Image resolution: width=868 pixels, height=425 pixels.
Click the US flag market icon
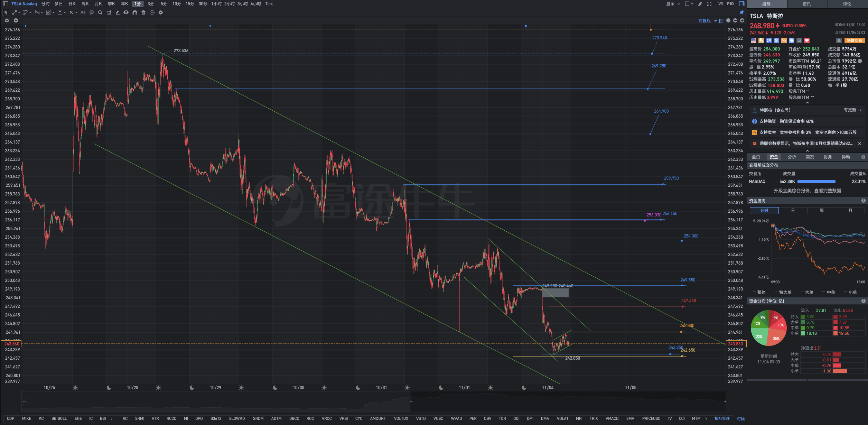753,40
